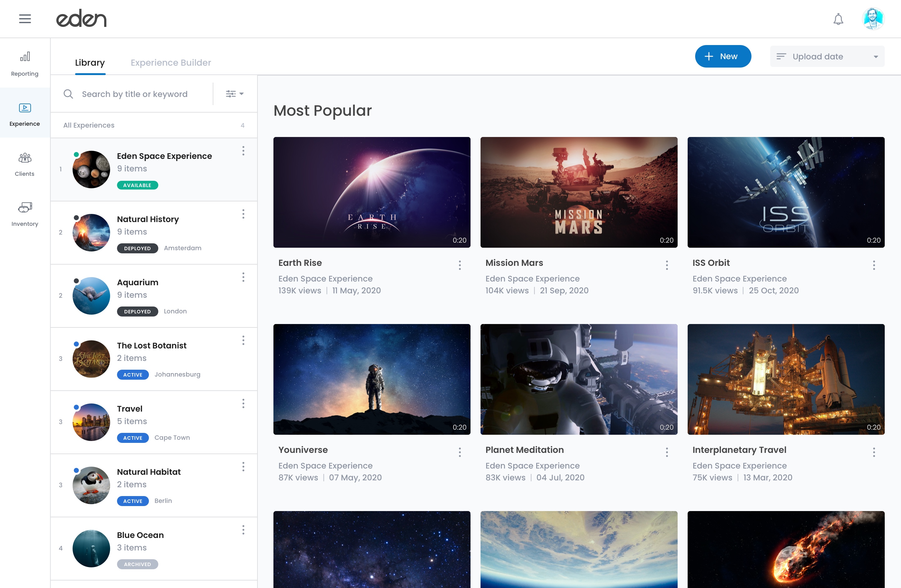Focus the search by title field

click(135, 94)
